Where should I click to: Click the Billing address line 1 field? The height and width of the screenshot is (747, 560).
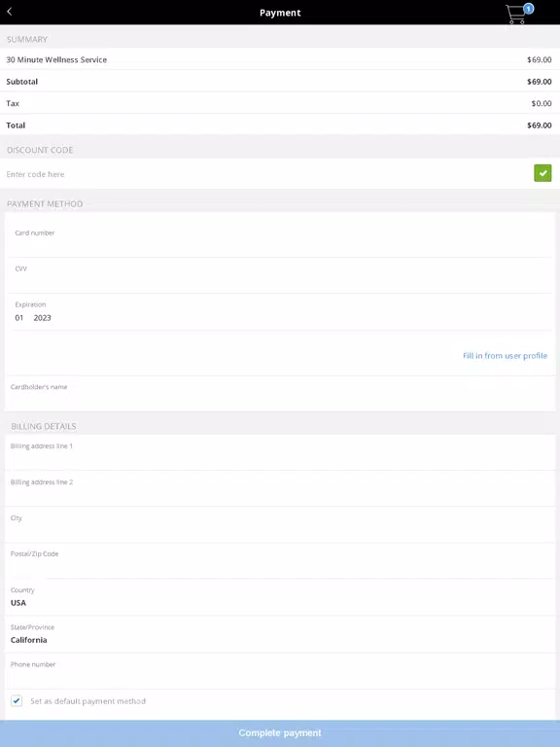[x=280, y=452]
